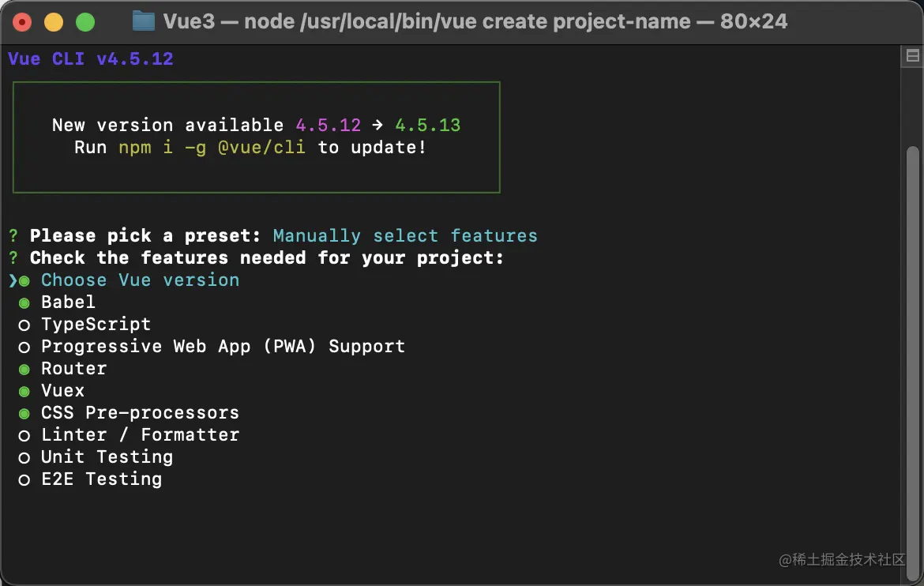Image resolution: width=924 pixels, height=586 pixels.
Task: Enable the TypeScript feature option
Action: pos(24,325)
